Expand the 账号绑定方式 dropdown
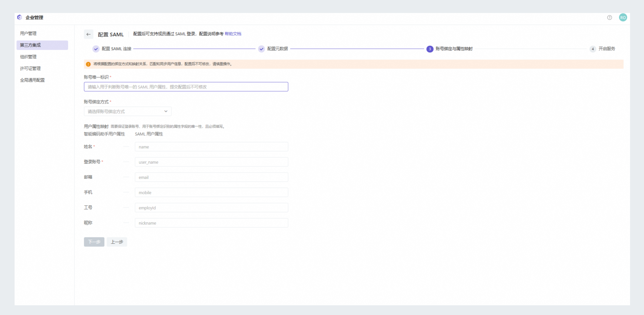644x315 pixels. tap(127, 111)
